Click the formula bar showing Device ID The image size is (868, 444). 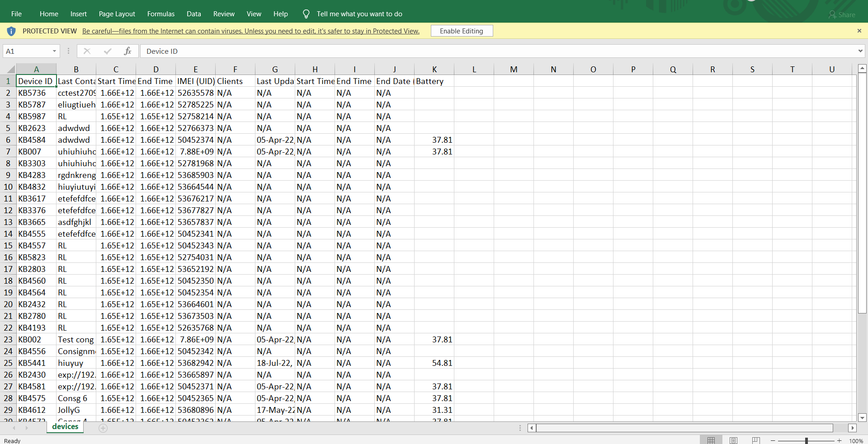497,51
